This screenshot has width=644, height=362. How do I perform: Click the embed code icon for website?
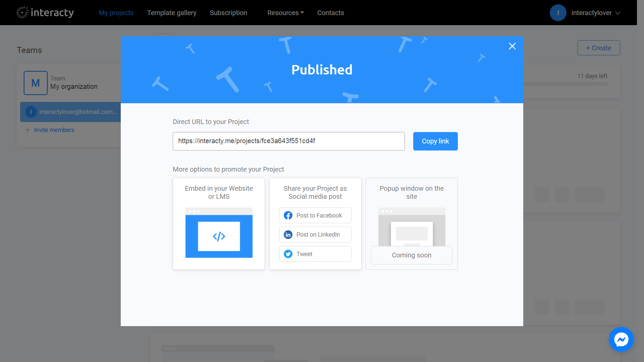click(218, 236)
